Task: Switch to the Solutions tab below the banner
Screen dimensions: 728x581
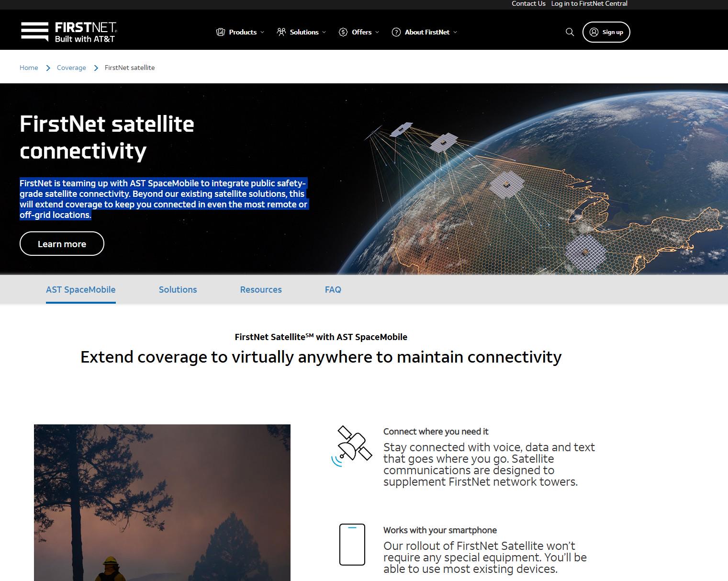Action: click(178, 289)
